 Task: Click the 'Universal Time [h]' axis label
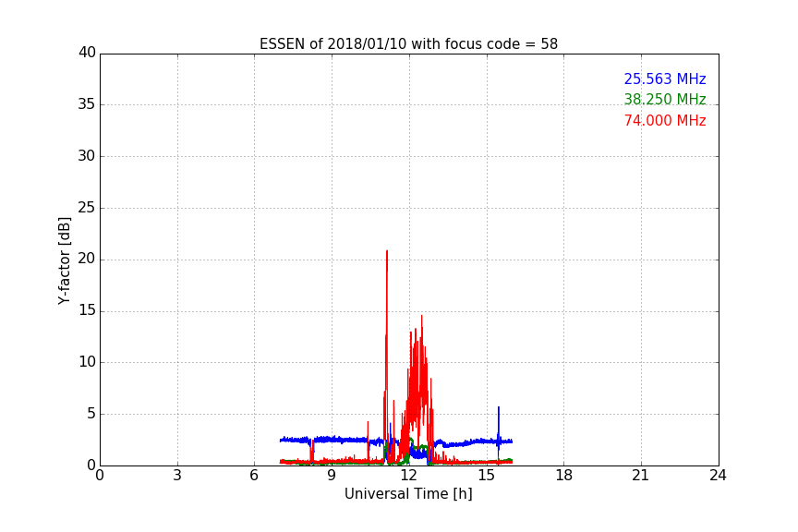click(408, 494)
